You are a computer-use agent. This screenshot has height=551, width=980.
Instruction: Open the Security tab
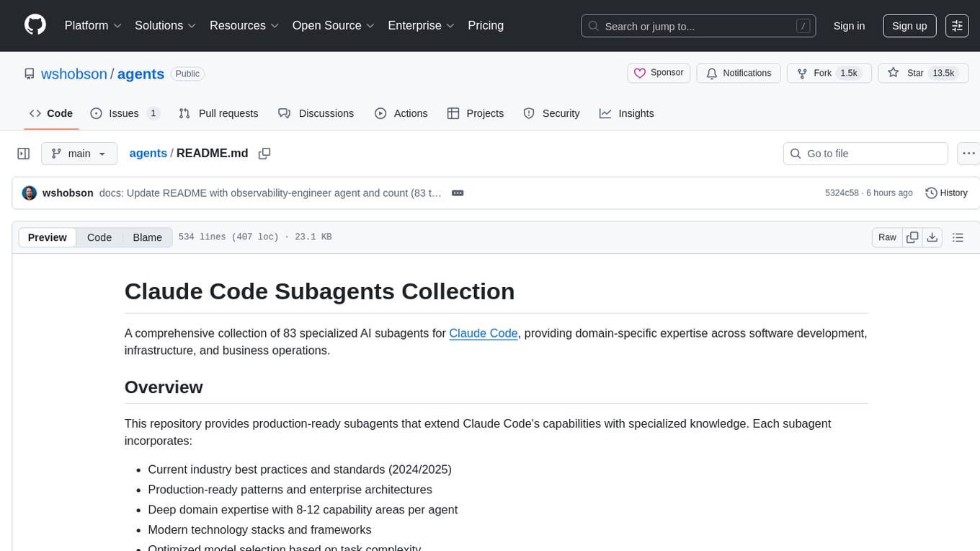pyautogui.click(x=551, y=113)
